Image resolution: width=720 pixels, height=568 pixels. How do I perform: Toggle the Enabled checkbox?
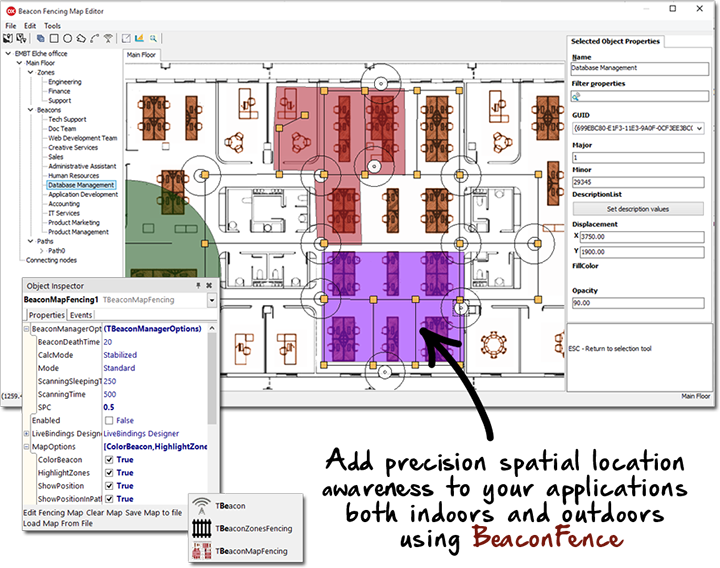pos(109,421)
